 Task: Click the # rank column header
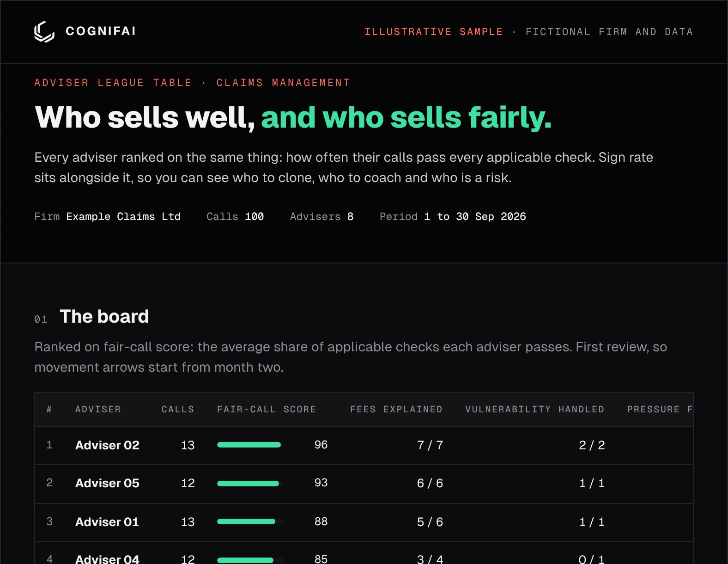coord(49,409)
